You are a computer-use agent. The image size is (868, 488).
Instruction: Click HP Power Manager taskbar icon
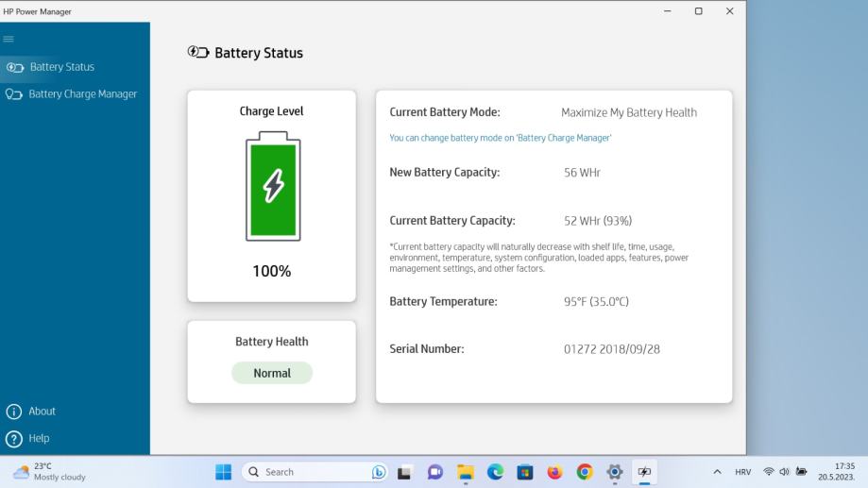[x=644, y=472]
